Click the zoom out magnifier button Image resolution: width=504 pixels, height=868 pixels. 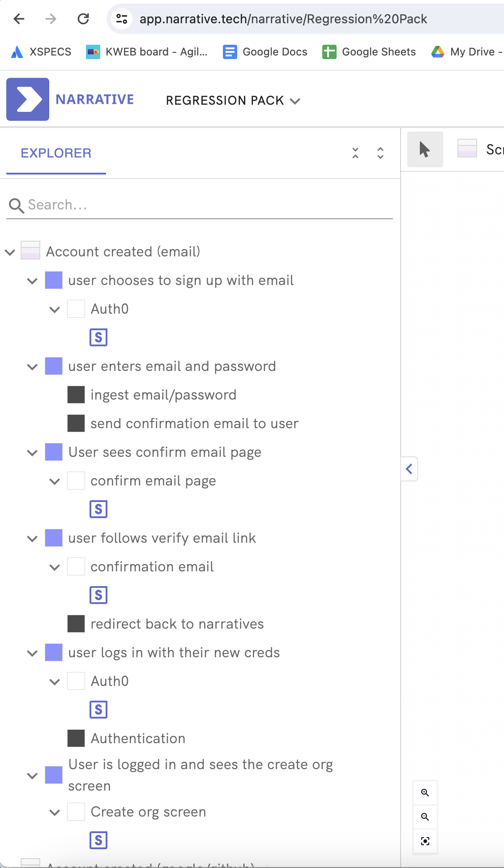[425, 817]
